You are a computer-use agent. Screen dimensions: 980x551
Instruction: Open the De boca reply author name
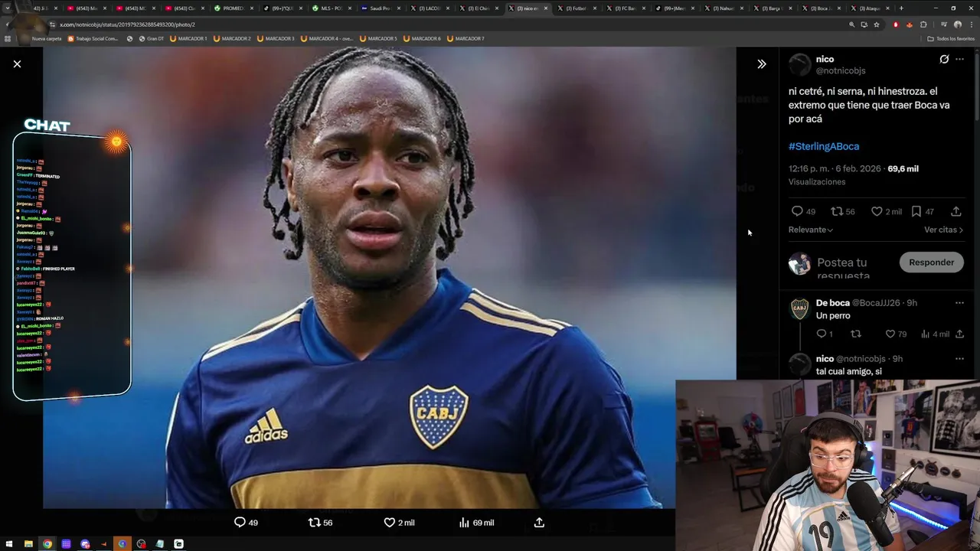(833, 303)
